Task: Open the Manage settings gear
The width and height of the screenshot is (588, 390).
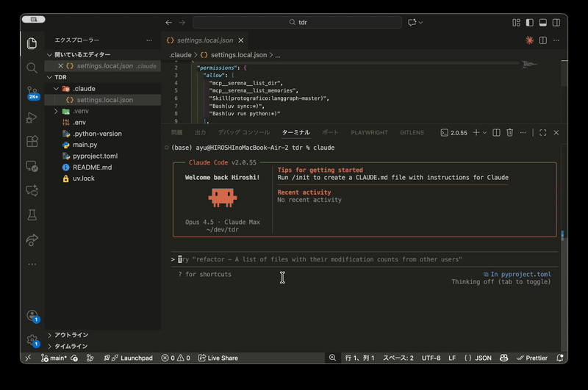Action: pyautogui.click(x=32, y=341)
